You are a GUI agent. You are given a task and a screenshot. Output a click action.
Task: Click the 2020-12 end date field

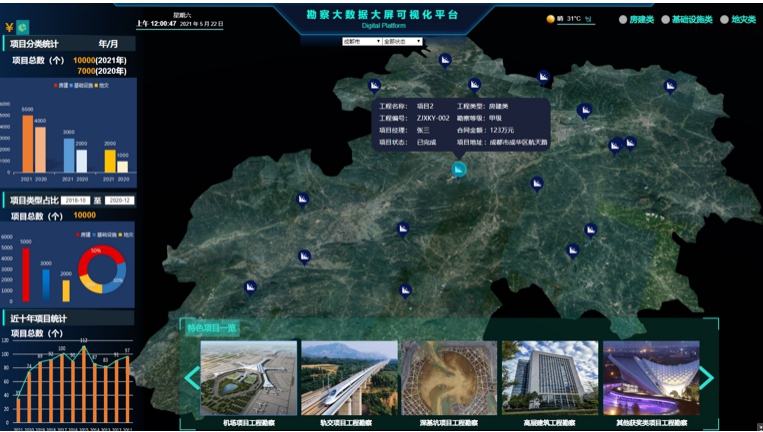point(119,200)
